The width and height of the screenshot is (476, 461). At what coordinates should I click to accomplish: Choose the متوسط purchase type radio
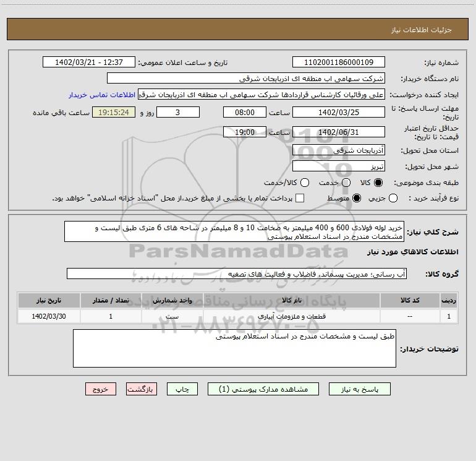coord(357,198)
